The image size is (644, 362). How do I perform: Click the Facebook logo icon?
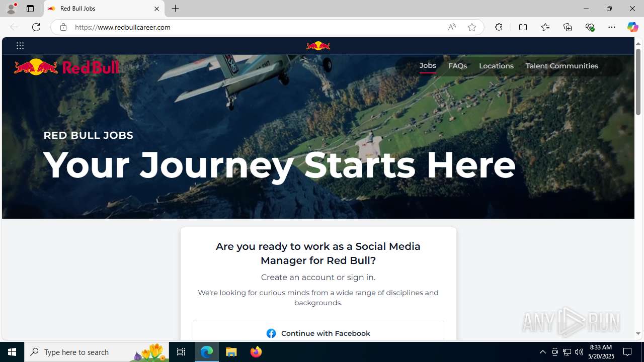[x=271, y=333]
